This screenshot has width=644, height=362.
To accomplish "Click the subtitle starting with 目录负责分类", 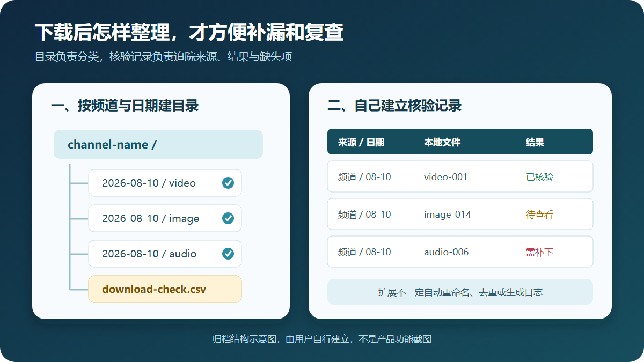I will point(164,56).
